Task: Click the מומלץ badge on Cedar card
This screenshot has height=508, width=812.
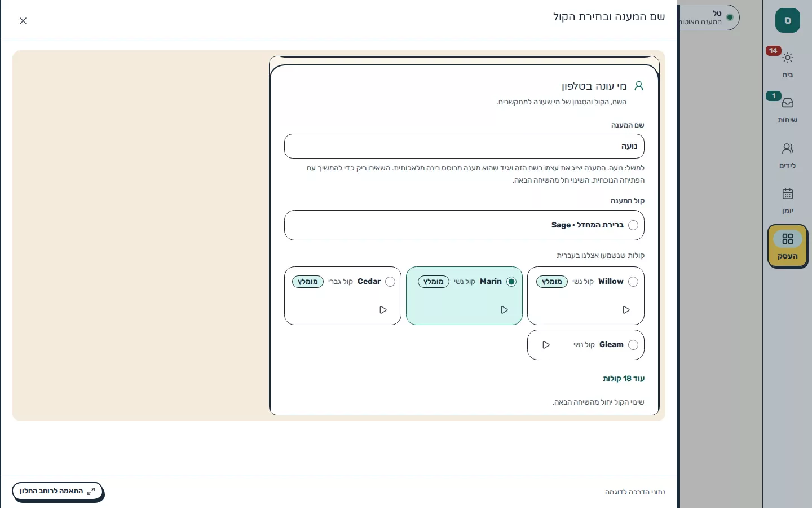Action: tap(308, 282)
